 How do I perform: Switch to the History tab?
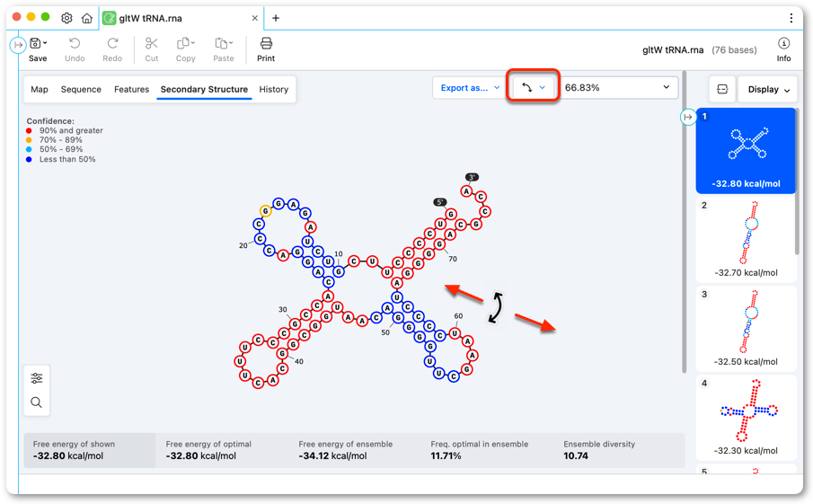click(x=274, y=89)
